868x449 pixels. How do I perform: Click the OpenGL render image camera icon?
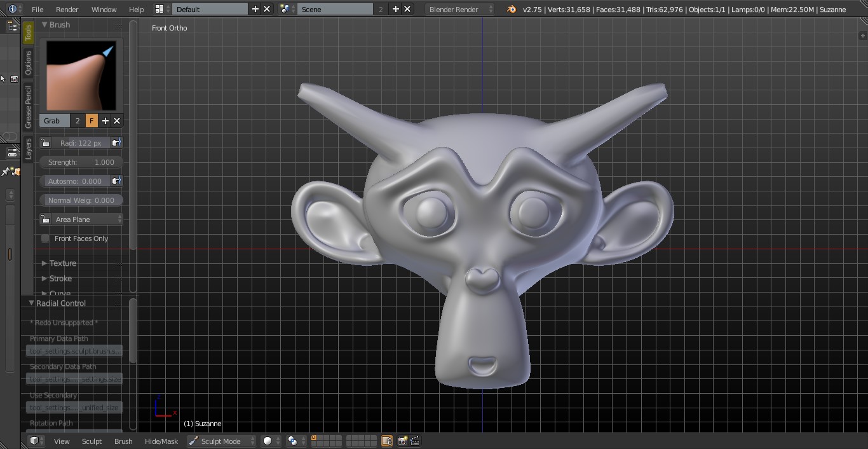tap(402, 441)
